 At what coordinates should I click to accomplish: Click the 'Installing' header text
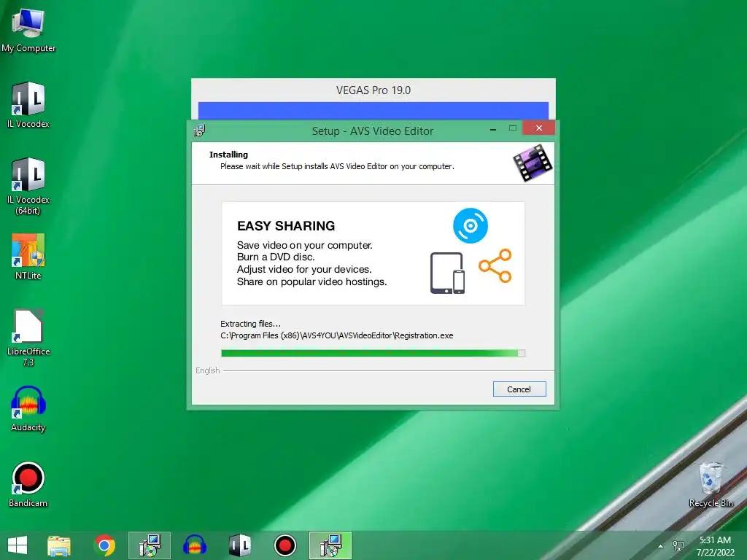228,155
